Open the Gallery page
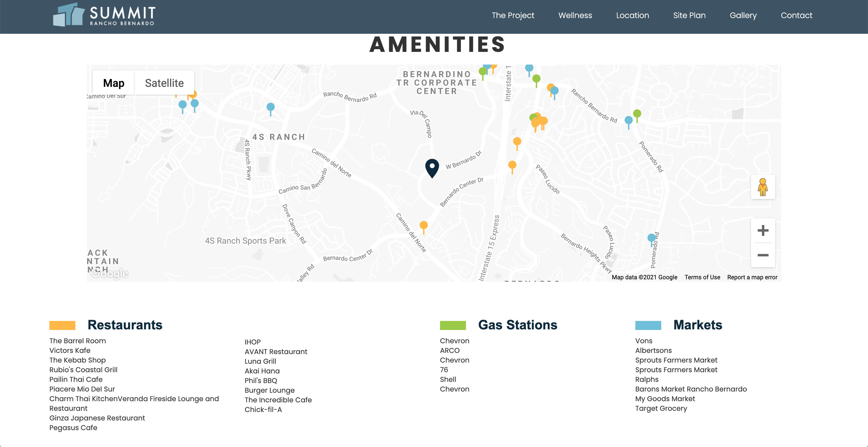The width and height of the screenshot is (868, 447). [x=743, y=15]
